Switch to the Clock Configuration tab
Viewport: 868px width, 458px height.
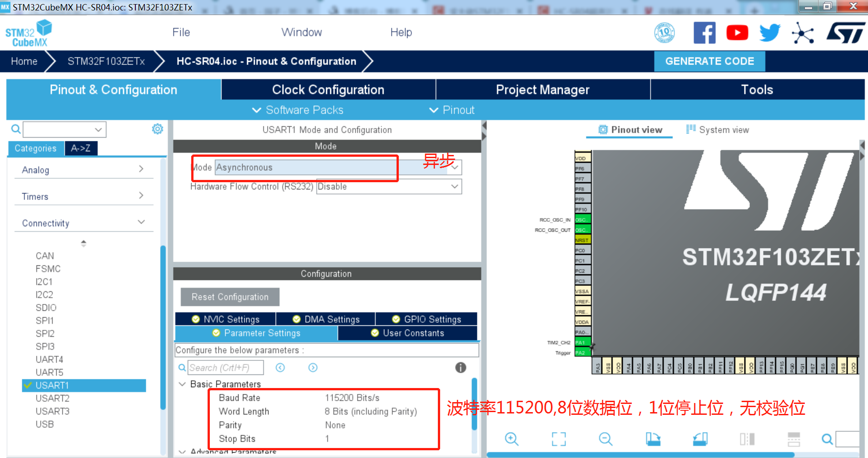click(x=328, y=90)
